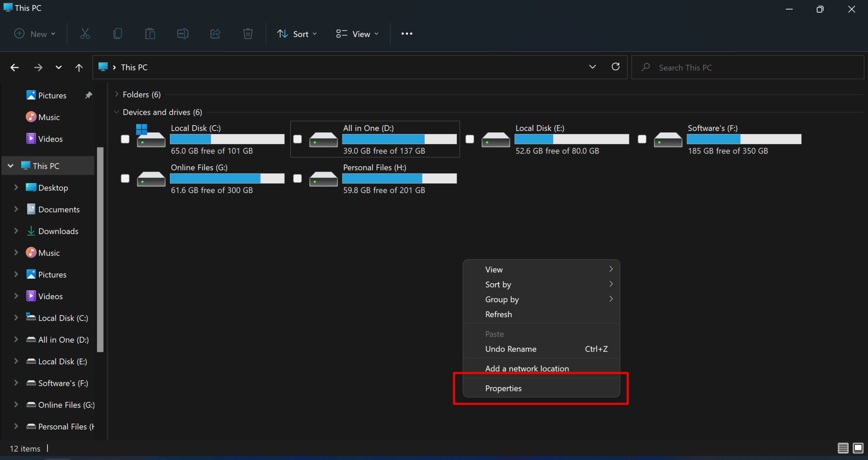
Task: Click inside the Search This PC field
Action: (721, 67)
